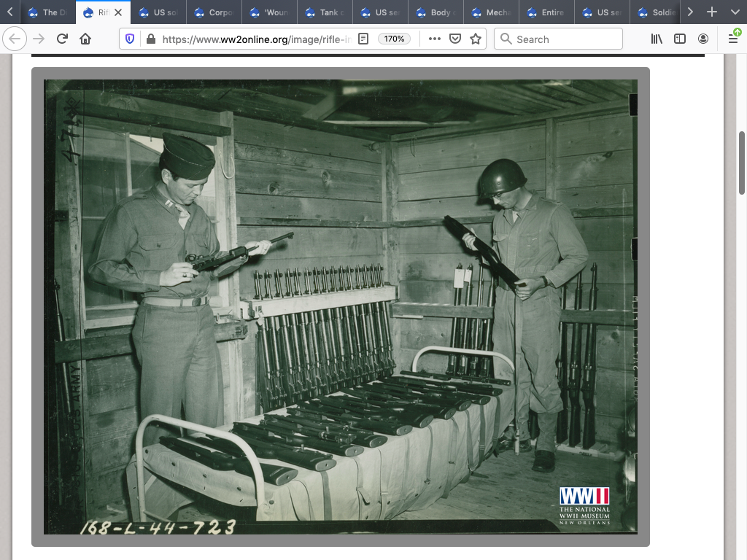
Task: List all tabs with the down chevron
Action: (x=735, y=12)
